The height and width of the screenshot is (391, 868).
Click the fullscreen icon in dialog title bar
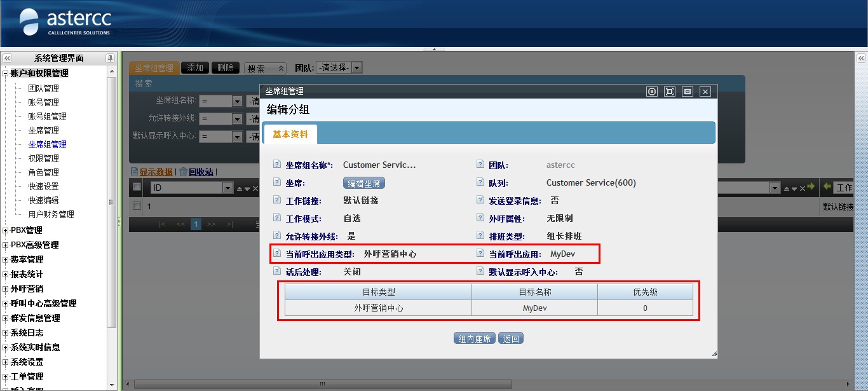pos(669,92)
